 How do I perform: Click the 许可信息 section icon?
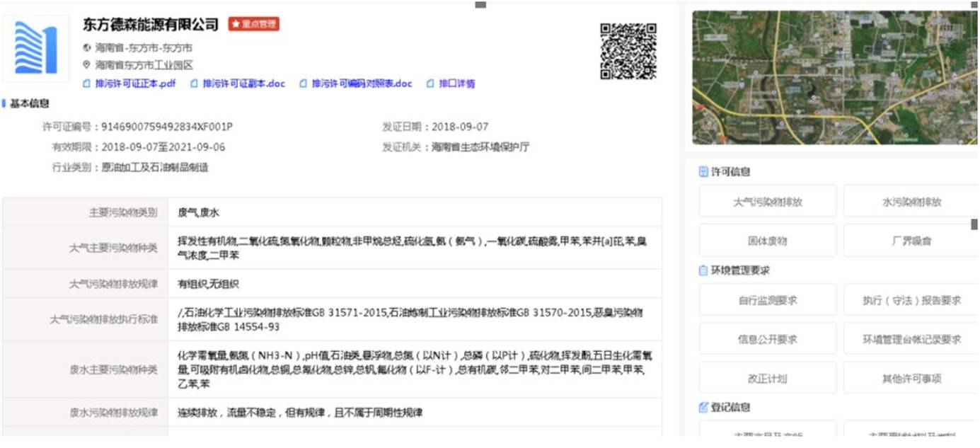click(703, 171)
